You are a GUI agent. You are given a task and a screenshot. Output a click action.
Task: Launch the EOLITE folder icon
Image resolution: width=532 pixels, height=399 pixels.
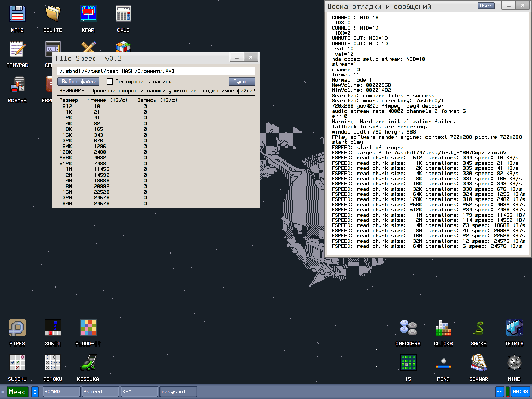[x=52, y=14]
